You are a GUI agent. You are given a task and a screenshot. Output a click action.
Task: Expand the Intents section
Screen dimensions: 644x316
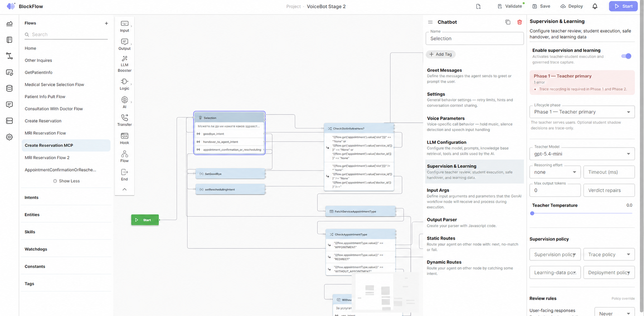pos(66,198)
